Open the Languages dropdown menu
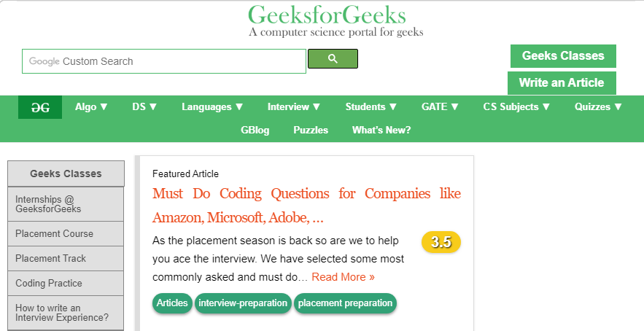The image size is (644, 331). click(x=212, y=106)
